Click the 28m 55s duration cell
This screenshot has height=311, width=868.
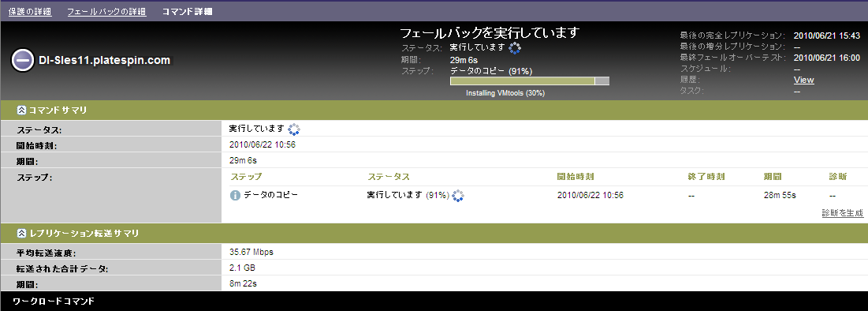click(780, 196)
